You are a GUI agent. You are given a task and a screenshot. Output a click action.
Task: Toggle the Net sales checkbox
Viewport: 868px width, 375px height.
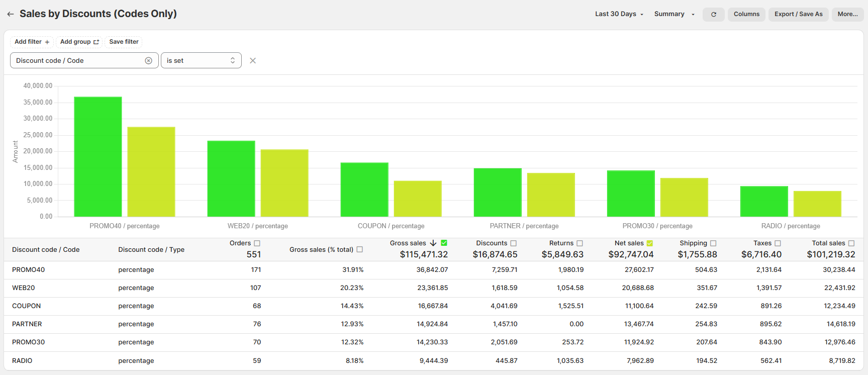coord(649,243)
